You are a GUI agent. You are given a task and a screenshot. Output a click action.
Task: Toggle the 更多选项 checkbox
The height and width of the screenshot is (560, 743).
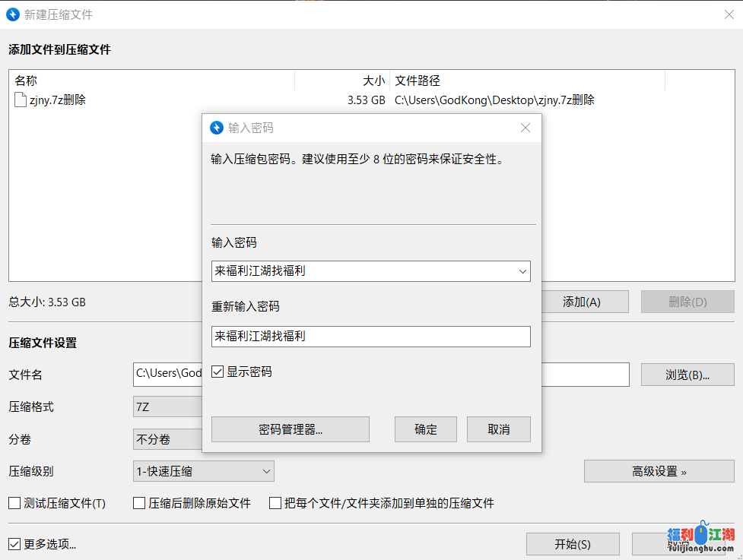[x=14, y=544]
